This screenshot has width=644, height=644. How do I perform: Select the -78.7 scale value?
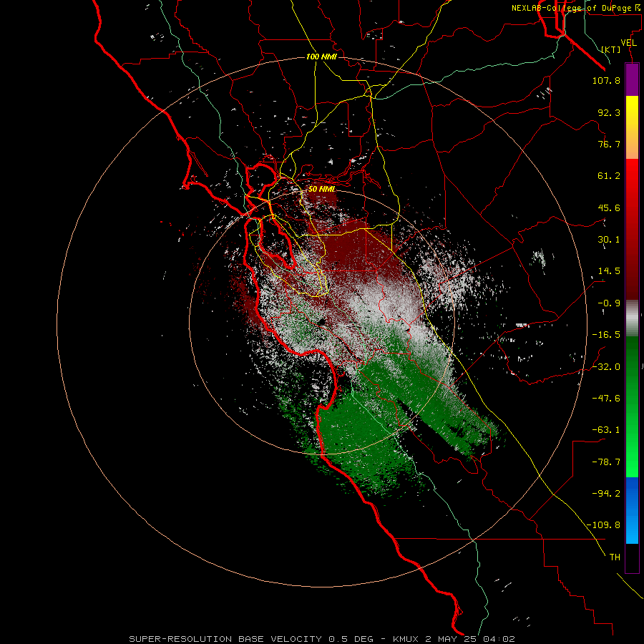click(606, 462)
